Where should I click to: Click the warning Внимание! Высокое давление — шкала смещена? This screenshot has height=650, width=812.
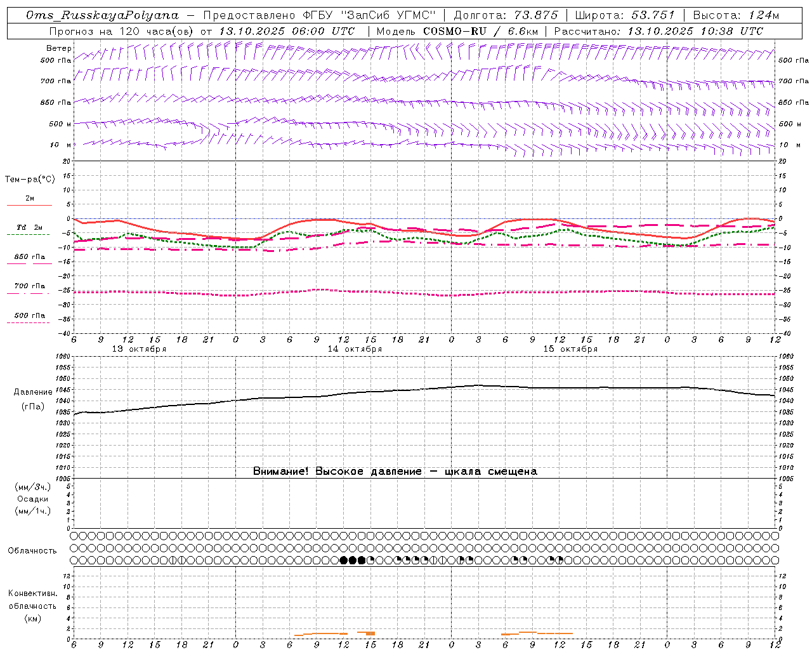point(395,472)
